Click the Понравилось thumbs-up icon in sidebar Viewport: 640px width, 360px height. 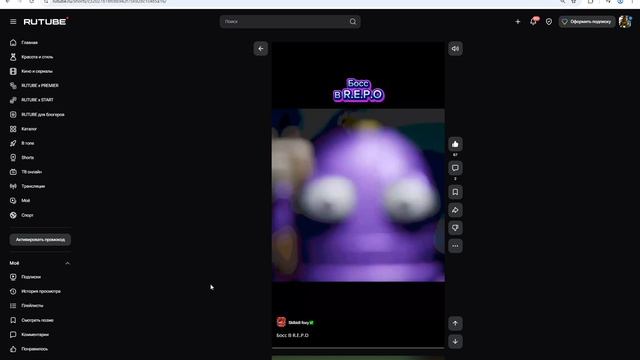(x=13, y=349)
